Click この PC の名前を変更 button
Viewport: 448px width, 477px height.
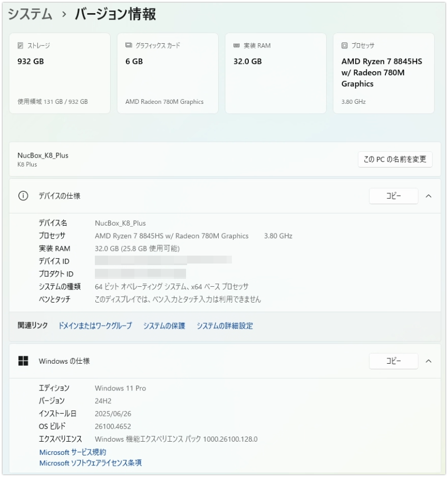[x=395, y=159]
